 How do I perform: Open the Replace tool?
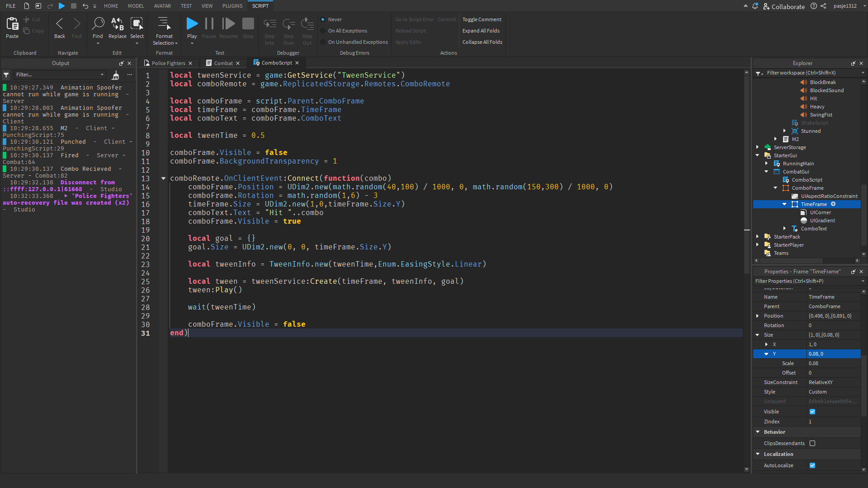point(117,24)
